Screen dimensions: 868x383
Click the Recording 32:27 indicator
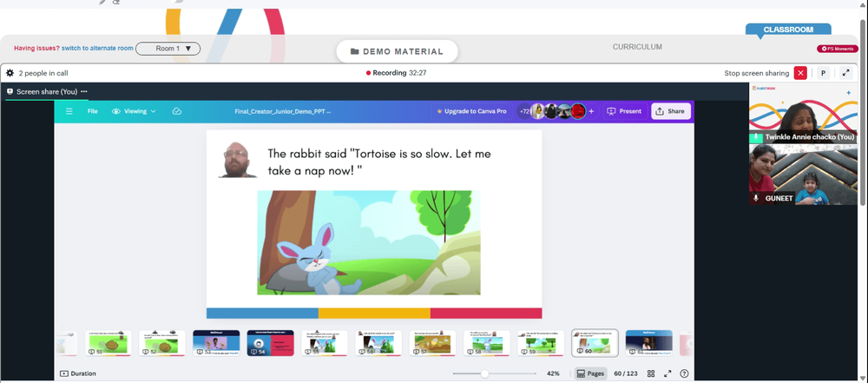[397, 73]
